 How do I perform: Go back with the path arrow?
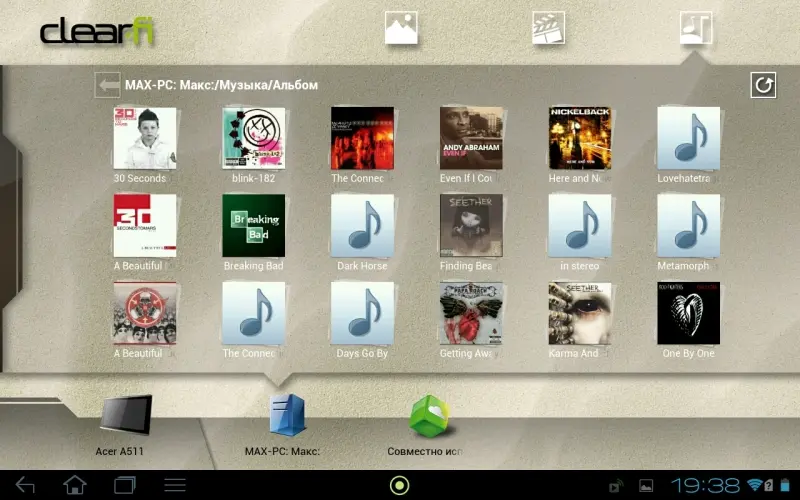coord(108,85)
